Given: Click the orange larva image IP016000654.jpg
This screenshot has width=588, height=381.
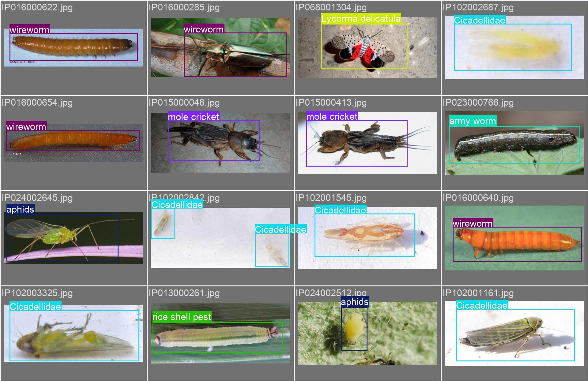Looking at the screenshot, I should 73,143.
